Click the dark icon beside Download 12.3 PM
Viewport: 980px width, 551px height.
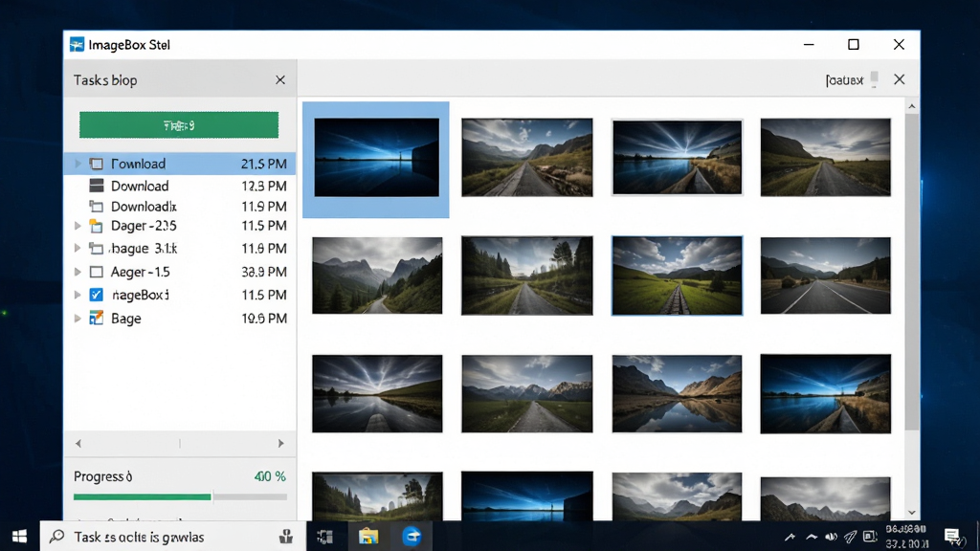(x=97, y=186)
